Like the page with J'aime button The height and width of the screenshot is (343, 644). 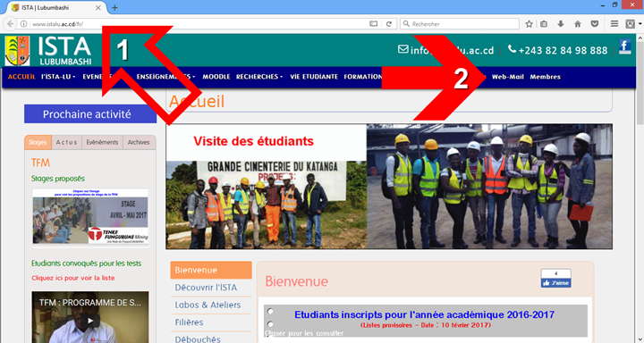click(x=555, y=283)
